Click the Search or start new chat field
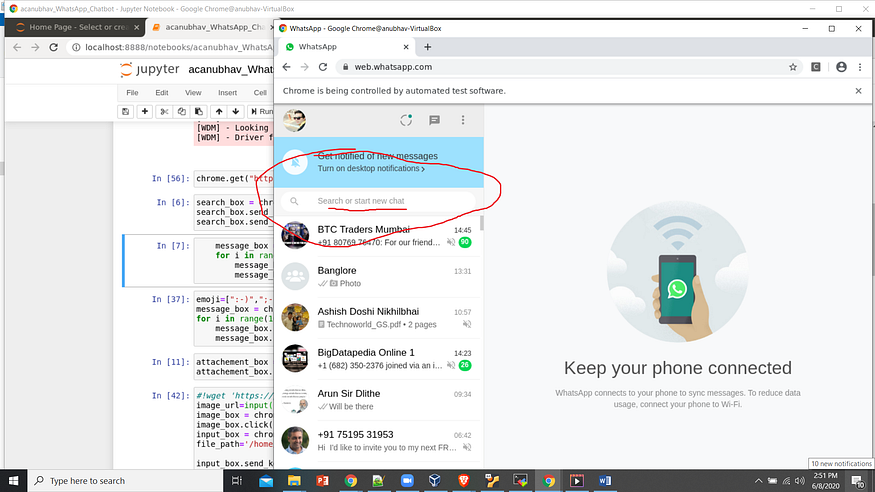 [x=378, y=201]
